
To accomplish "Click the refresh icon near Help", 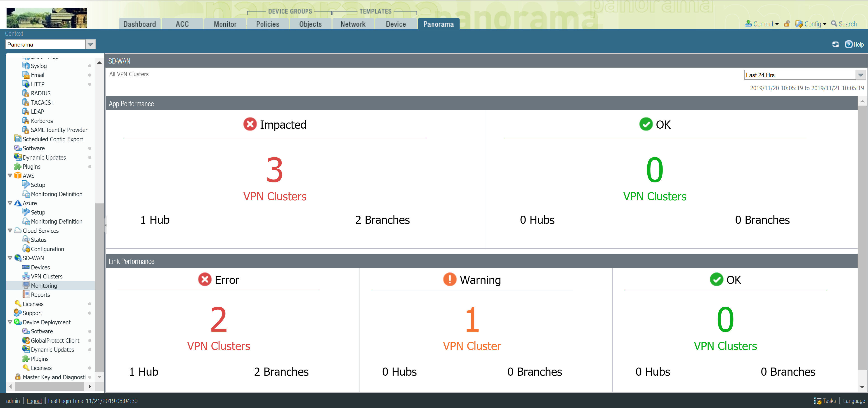I will click(x=835, y=45).
